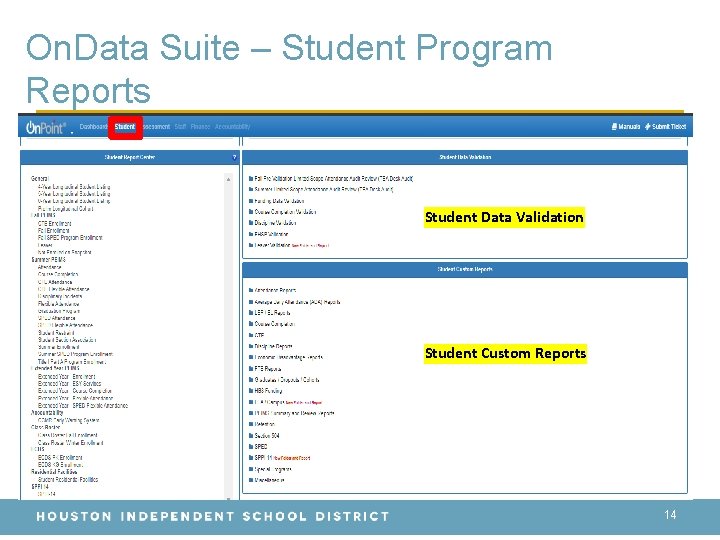The image size is (720, 540).
Task: Open the Discipline Reports folder icon
Action: click(x=251, y=346)
